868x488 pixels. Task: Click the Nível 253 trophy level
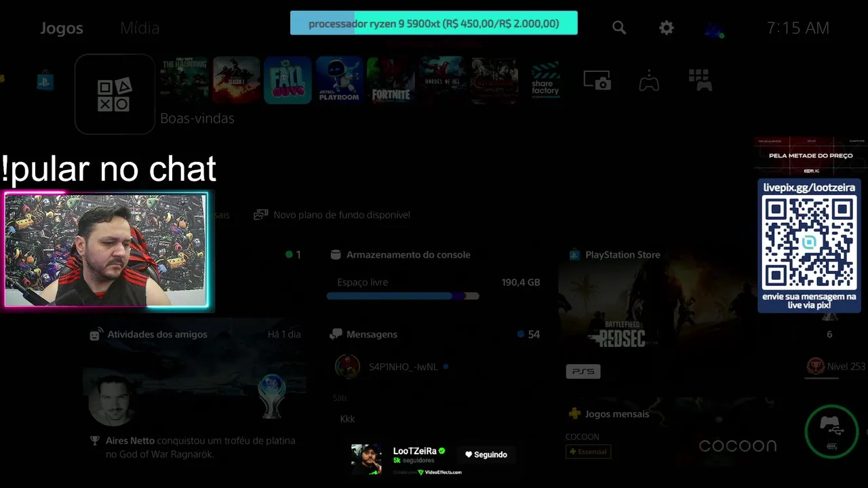pyautogui.click(x=846, y=367)
